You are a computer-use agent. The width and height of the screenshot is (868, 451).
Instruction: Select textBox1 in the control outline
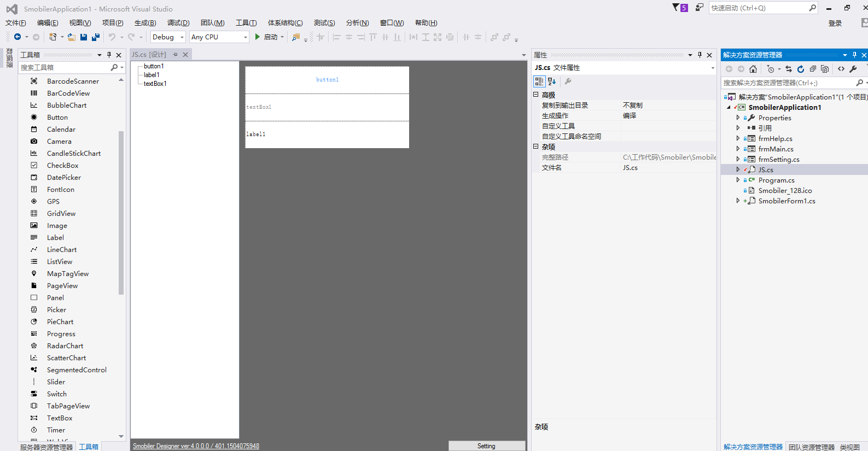click(155, 84)
